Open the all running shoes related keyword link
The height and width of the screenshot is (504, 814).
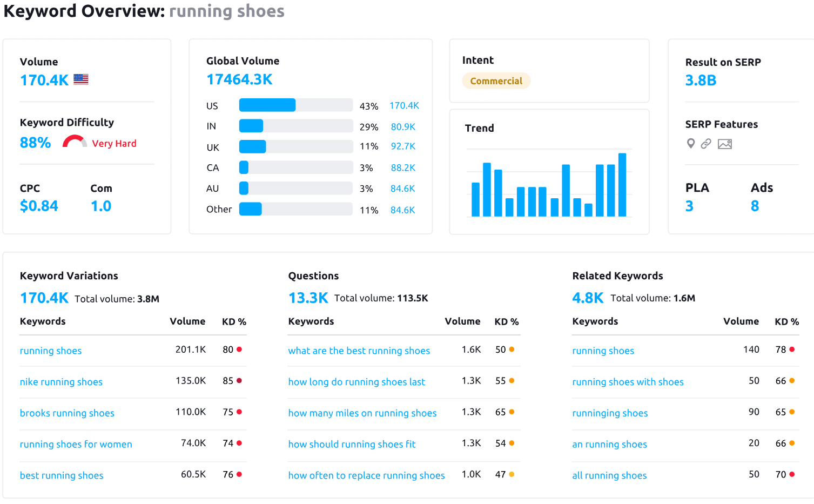coord(609,475)
